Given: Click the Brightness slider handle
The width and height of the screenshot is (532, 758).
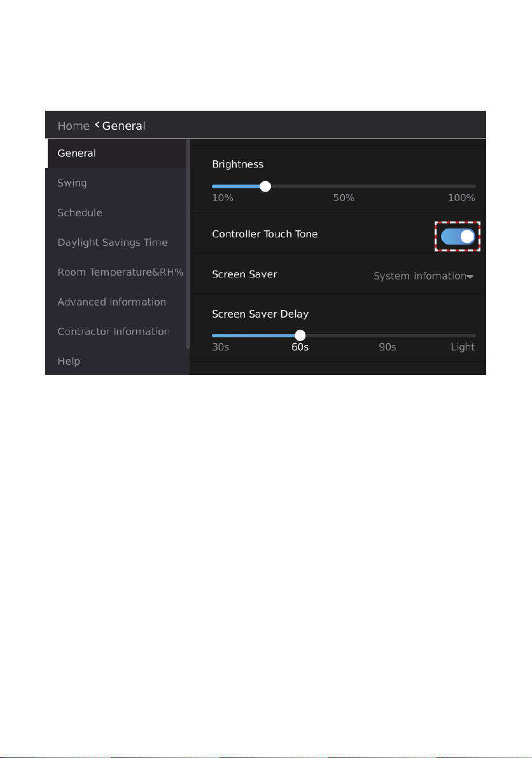Looking at the screenshot, I should [x=265, y=186].
